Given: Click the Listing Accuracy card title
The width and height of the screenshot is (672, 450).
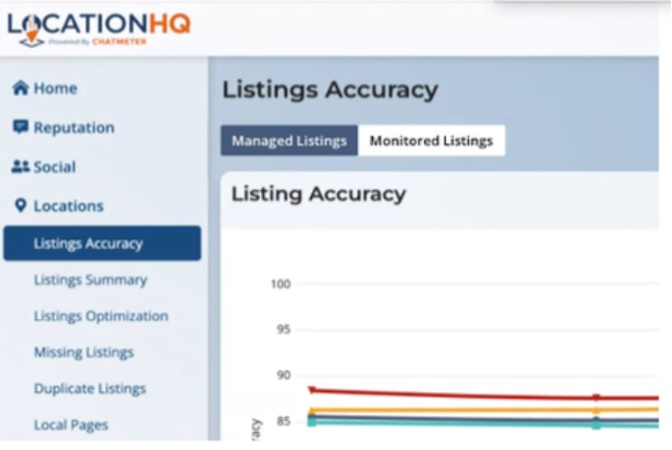Looking at the screenshot, I should pyautogui.click(x=318, y=194).
